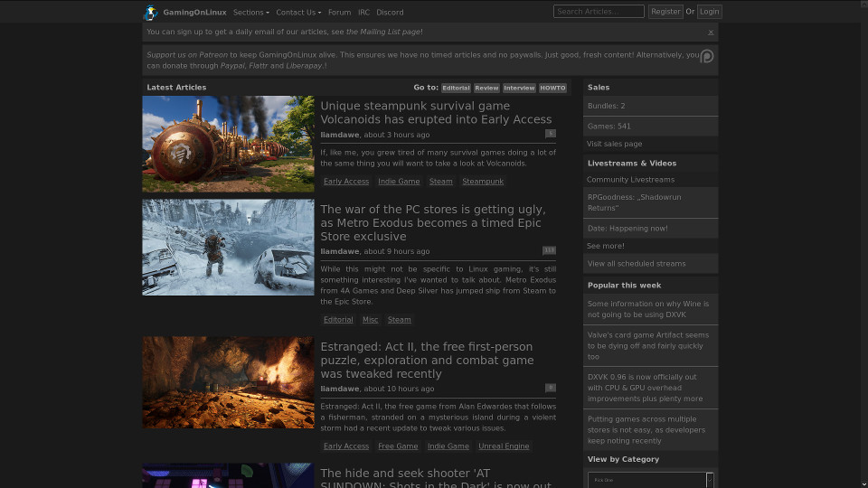Image resolution: width=868 pixels, height=488 pixels.
Task: Click the Login button
Action: coord(709,12)
